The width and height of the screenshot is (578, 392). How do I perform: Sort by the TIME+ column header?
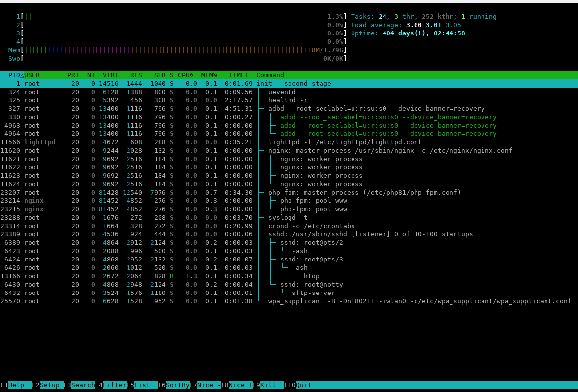pos(238,75)
